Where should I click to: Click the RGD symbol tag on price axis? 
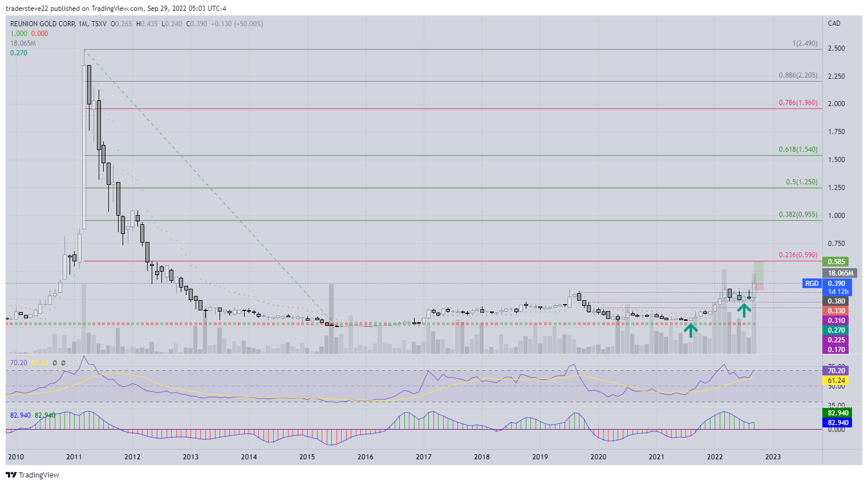812,284
